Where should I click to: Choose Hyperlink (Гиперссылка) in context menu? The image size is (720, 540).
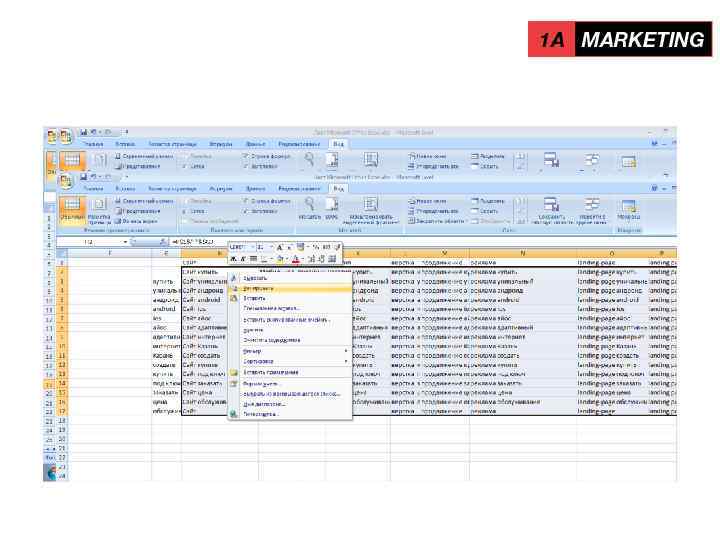290,414
